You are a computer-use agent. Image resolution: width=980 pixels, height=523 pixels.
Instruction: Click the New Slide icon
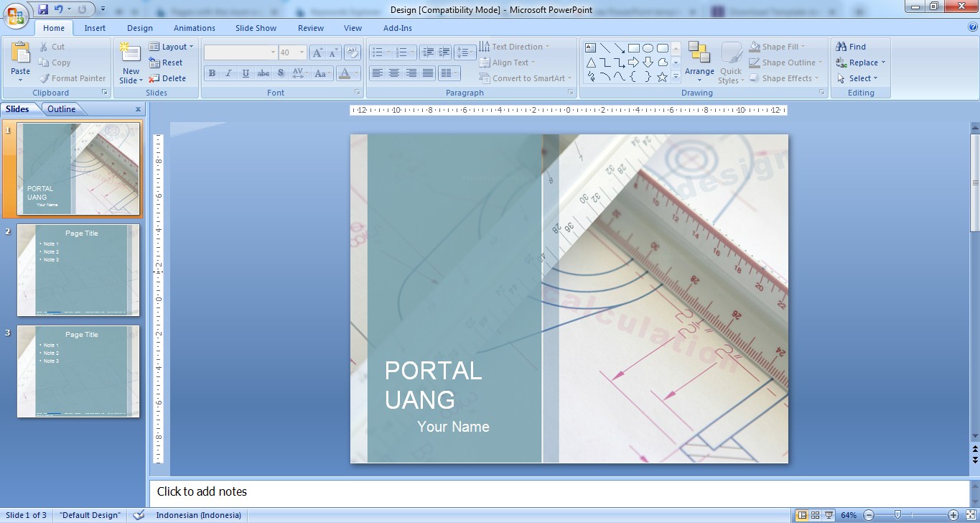click(x=130, y=54)
